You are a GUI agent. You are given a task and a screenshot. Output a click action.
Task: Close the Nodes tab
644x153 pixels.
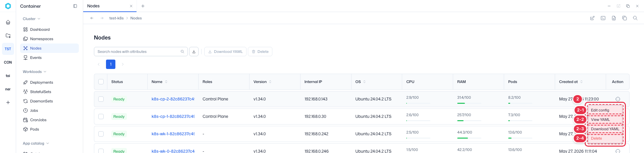[131, 6]
